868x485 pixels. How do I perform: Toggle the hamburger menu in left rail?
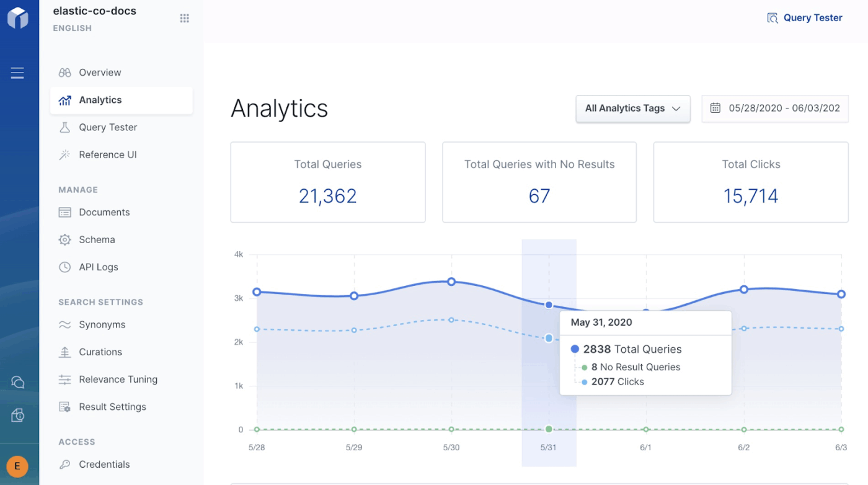click(17, 73)
